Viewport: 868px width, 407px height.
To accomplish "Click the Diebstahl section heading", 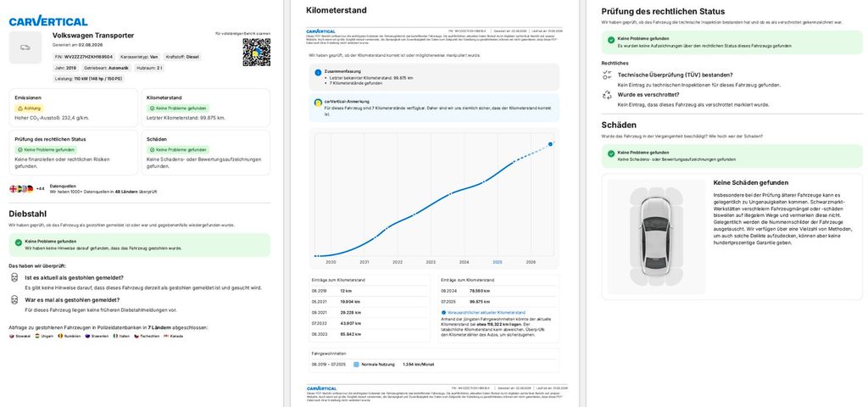I will click(x=28, y=214).
